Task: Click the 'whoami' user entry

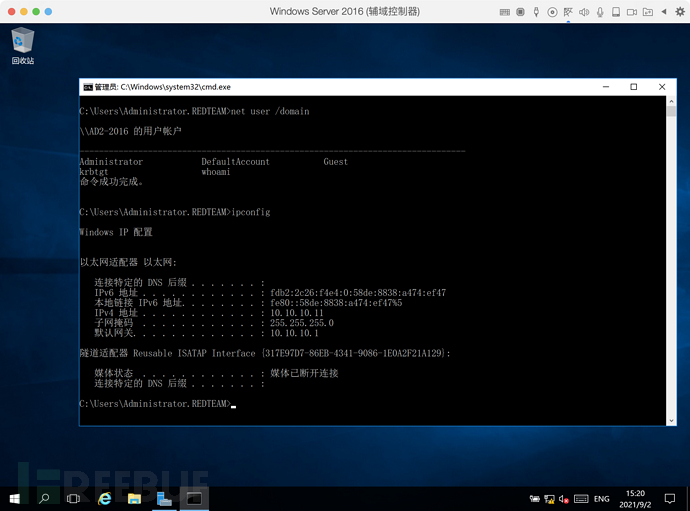Action: pos(216,172)
